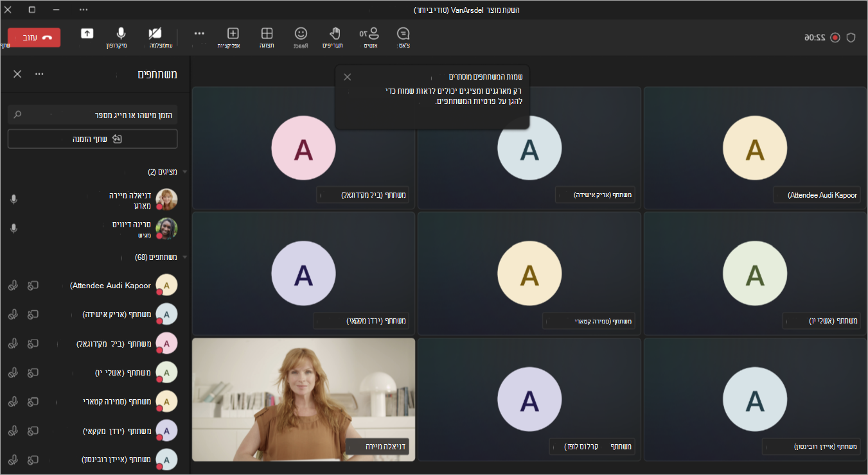
Task: Collapse the Presenters (מציגים 2) section
Action: point(185,172)
